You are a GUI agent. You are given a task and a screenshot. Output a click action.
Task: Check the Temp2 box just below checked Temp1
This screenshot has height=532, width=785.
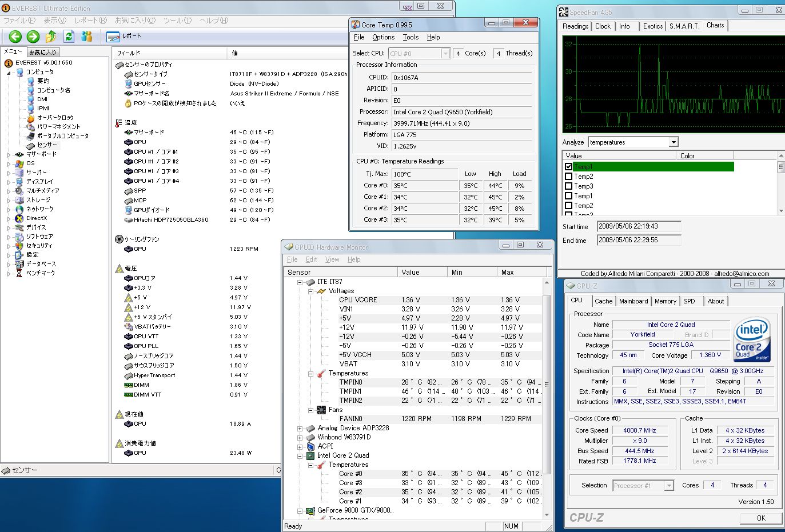(568, 177)
